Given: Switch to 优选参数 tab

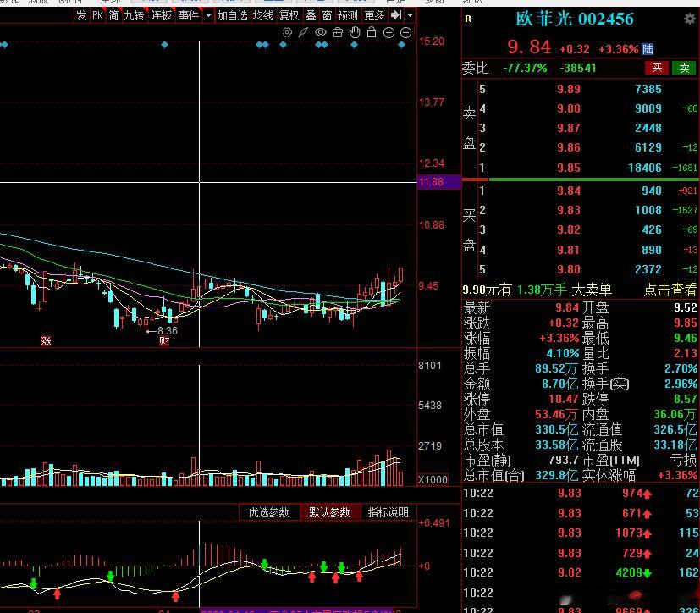Looking at the screenshot, I should [x=269, y=512].
